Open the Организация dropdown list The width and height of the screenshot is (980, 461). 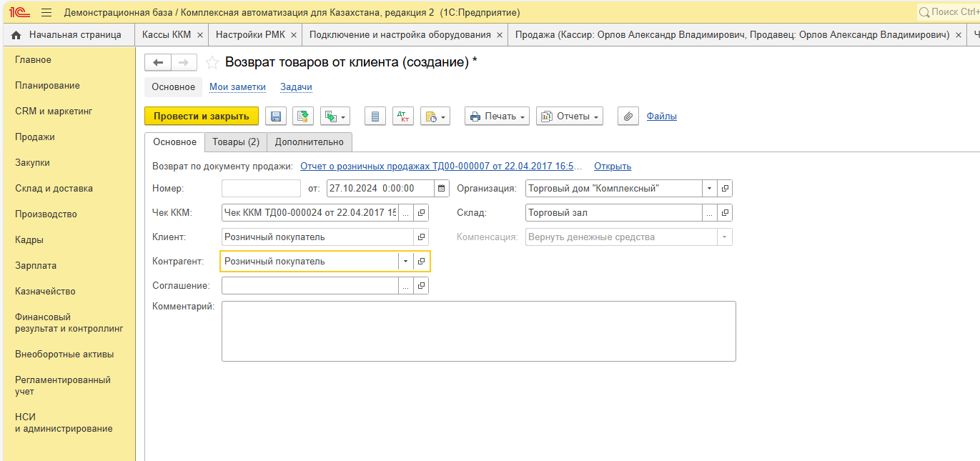(709, 189)
